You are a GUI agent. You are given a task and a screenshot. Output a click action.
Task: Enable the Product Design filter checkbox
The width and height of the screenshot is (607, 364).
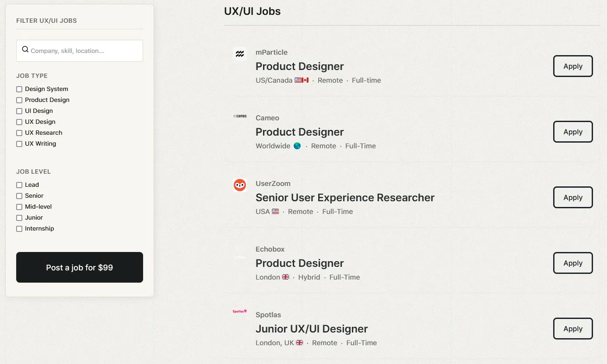tap(19, 100)
